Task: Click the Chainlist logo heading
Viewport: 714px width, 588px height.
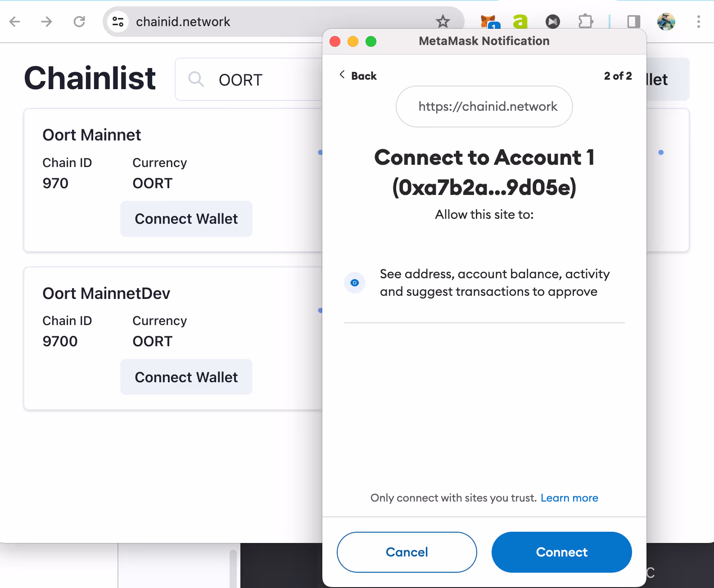Action: (x=90, y=78)
